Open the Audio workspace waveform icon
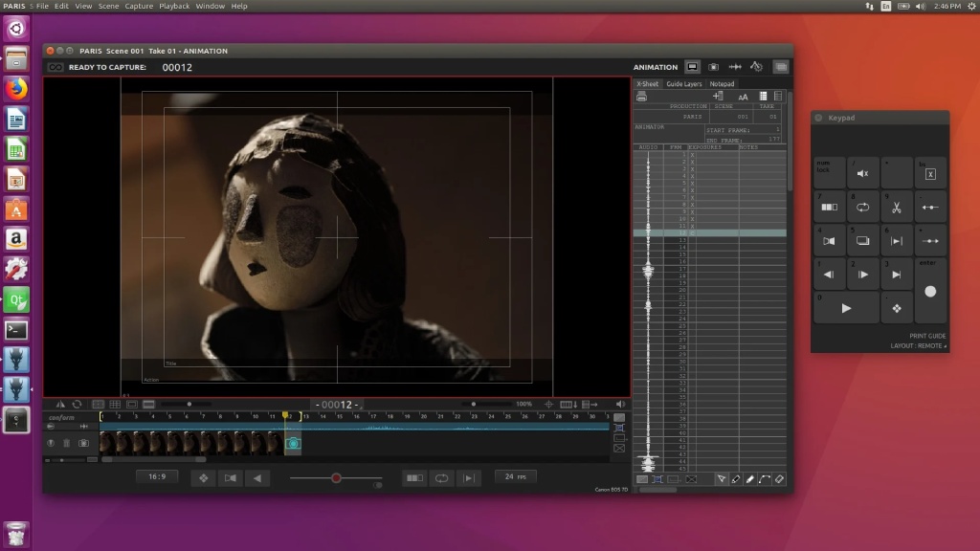Screen dimensions: 980x551 click(x=735, y=67)
